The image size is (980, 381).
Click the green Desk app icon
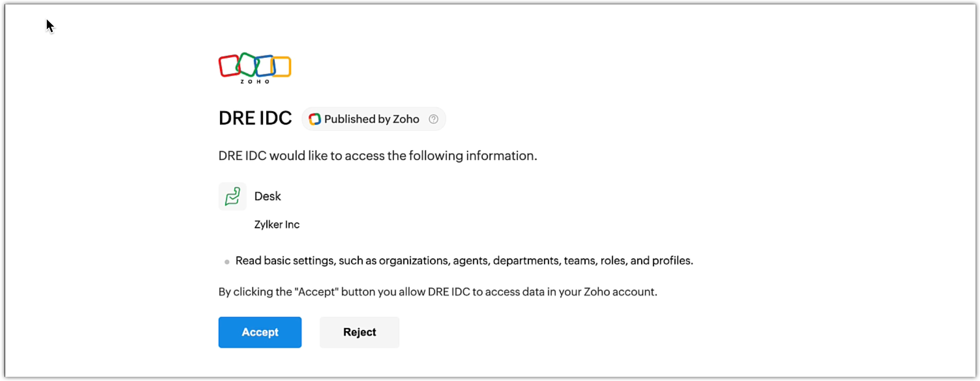pyautogui.click(x=232, y=196)
